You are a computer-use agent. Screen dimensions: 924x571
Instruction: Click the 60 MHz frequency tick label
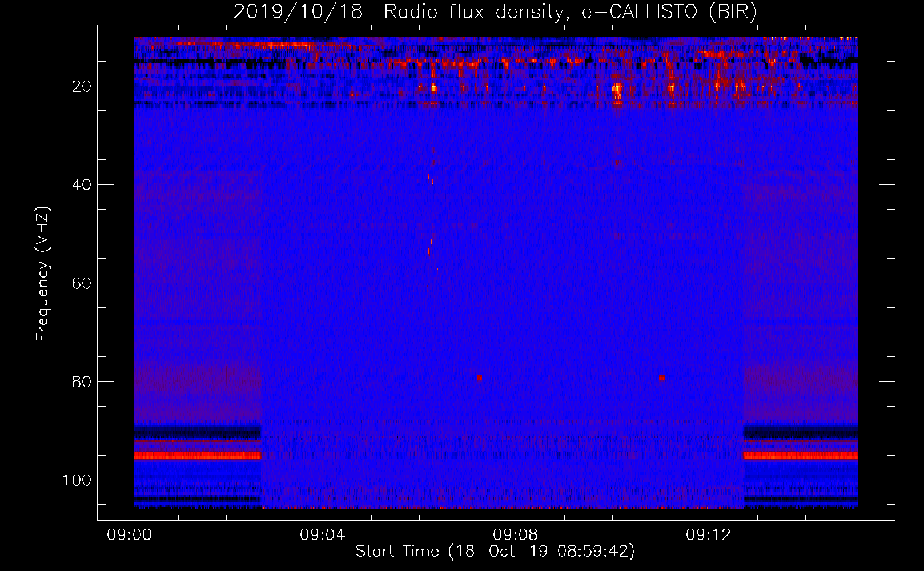click(x=82, y=283)
